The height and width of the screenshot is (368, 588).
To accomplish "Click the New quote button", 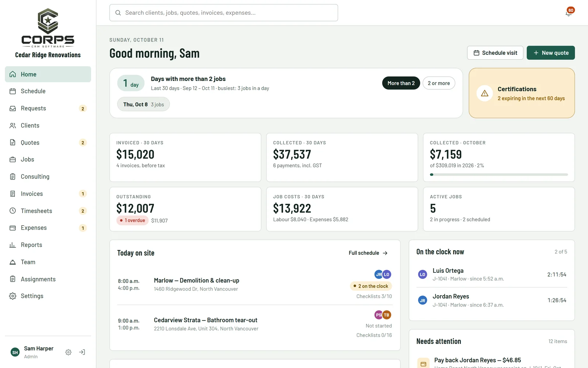I will 551,53.
